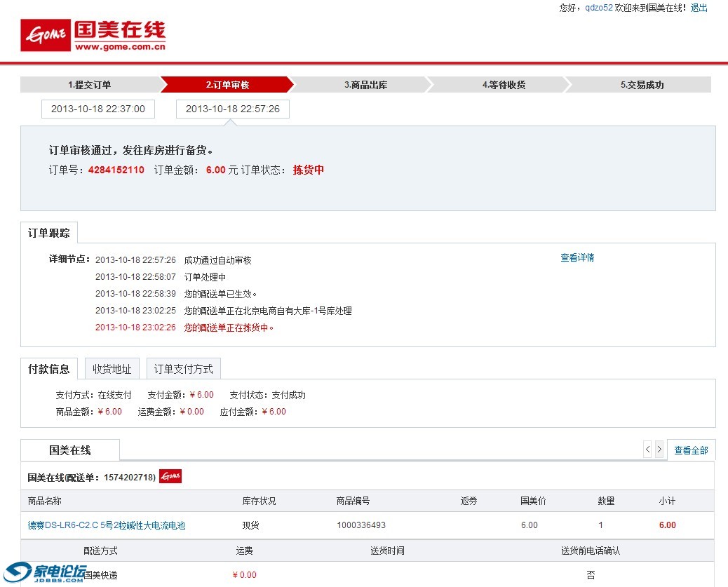Click 支付方式：在线支付 text
Viewport: 728px width, 587px height.
[94, 395]
